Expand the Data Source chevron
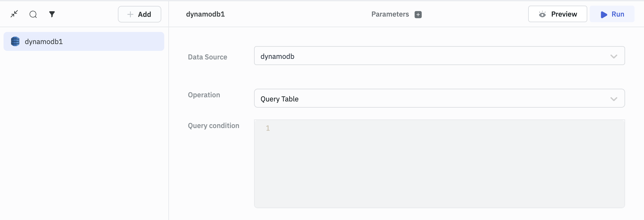The image size is (644, 220). tap(614, 56)
